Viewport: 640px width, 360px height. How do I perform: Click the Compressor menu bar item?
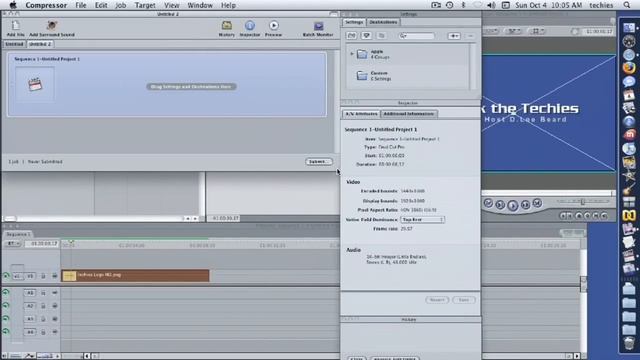(46, 5)
